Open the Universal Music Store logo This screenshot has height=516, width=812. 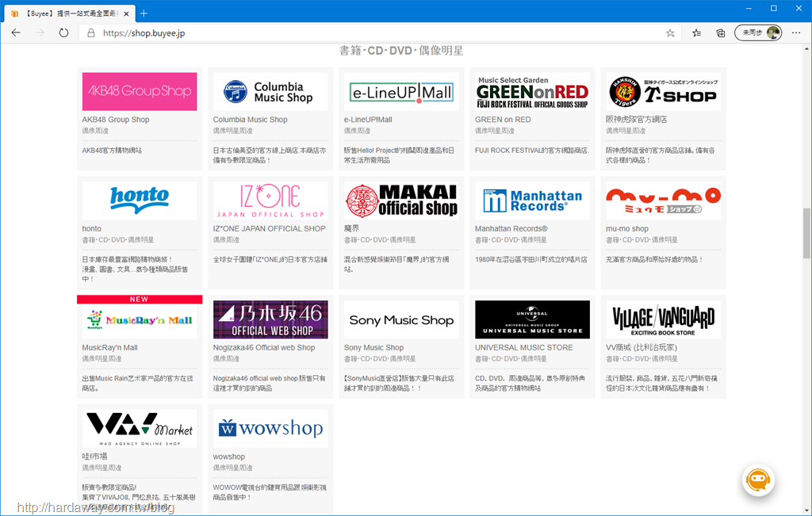(x=532, y=319)
